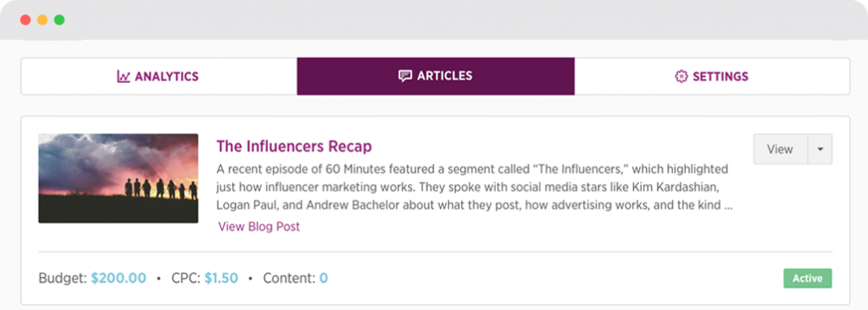The image size is (868, 310).
Task: Click the $200.00 budget value
Action: click(x=119, y=278)
